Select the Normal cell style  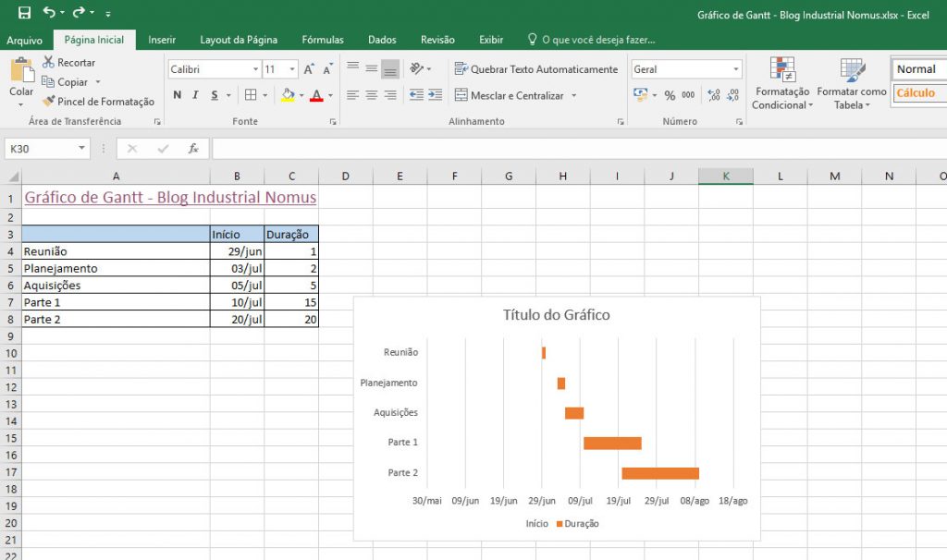coord(919,69)
